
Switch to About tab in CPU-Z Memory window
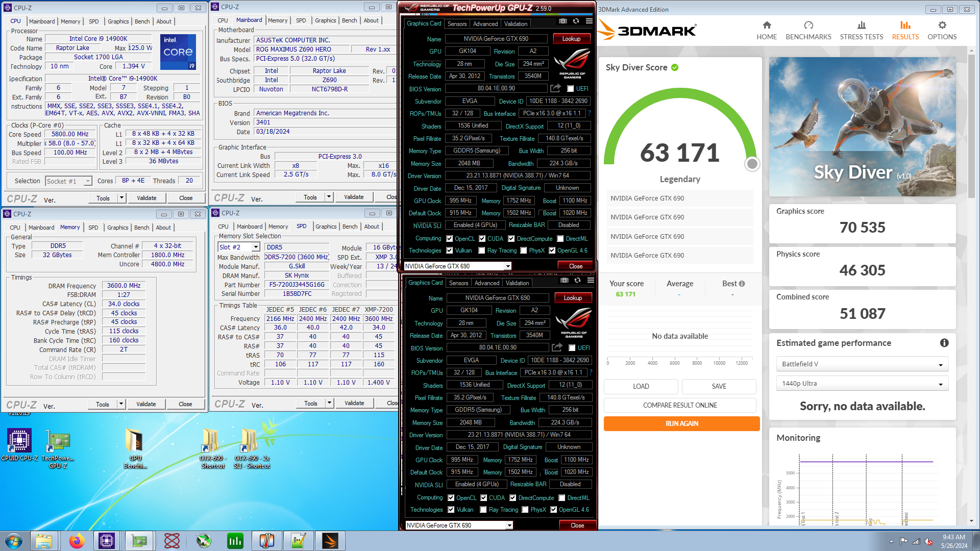point(163,228)
